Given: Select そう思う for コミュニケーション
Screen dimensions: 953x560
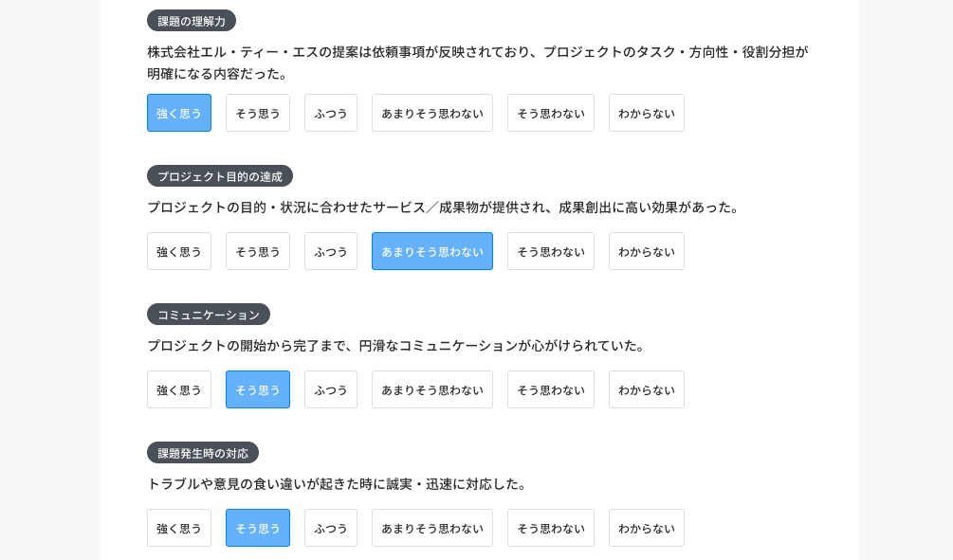Looking at the screenshot, I should [x=258, y=389].
